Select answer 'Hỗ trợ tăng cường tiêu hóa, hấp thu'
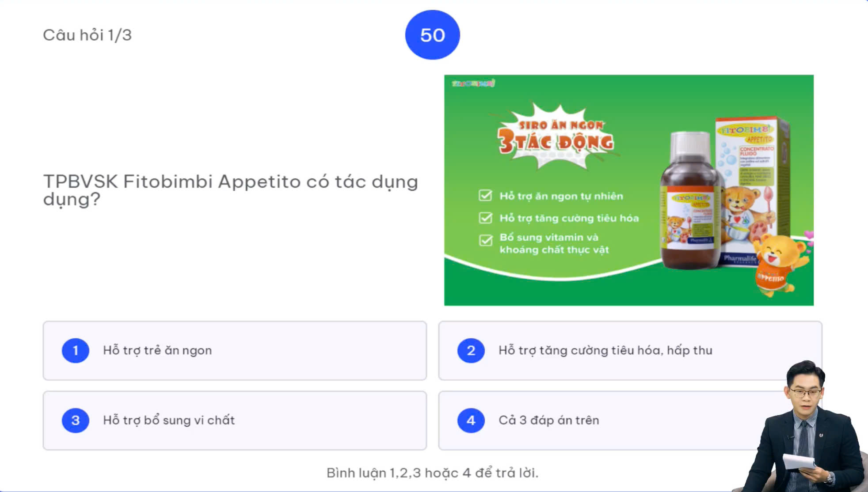This screenshot has width=868, height=492. click(605, 351)
